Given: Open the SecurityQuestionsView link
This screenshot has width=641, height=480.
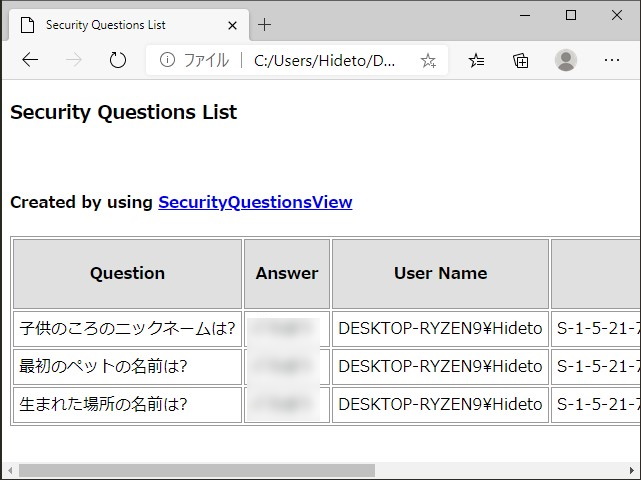Looking at the screenshot, I should pos(255,202).
